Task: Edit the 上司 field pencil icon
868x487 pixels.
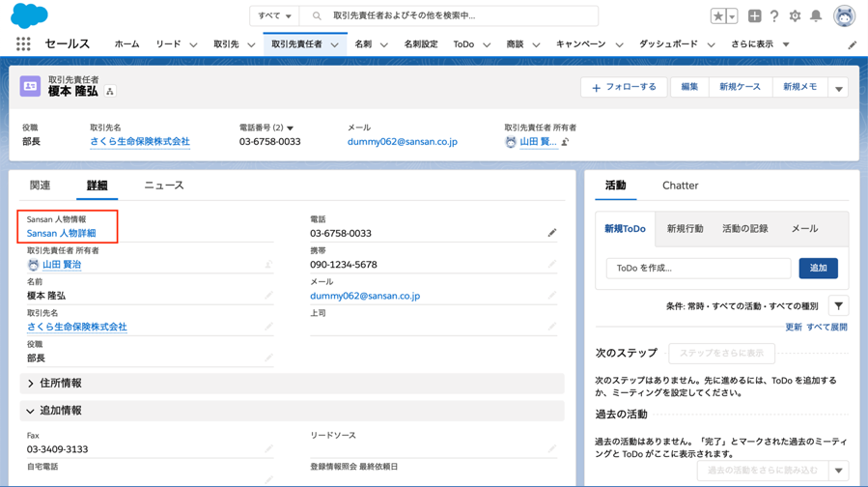Action: point(552,327)
